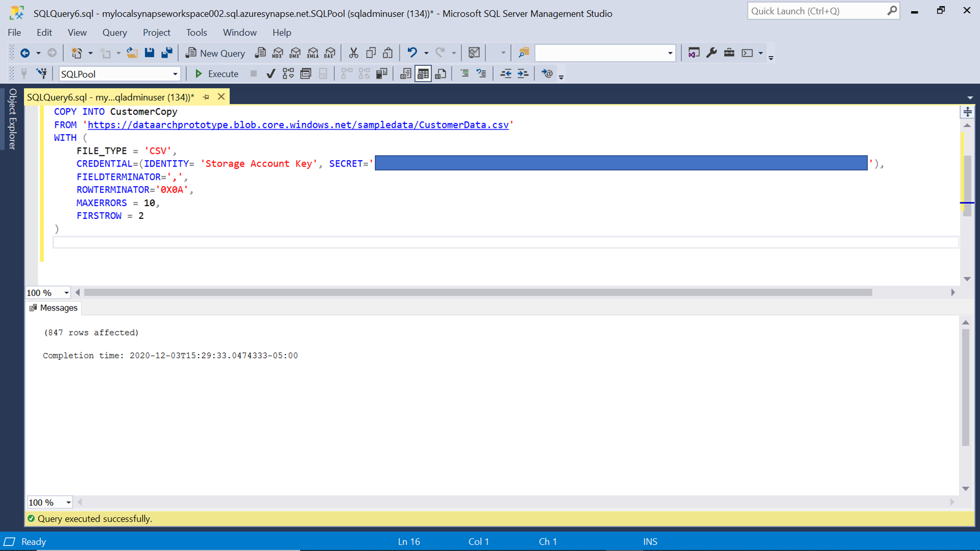Click the Undo arrow icon

click(x=412, y=53)
